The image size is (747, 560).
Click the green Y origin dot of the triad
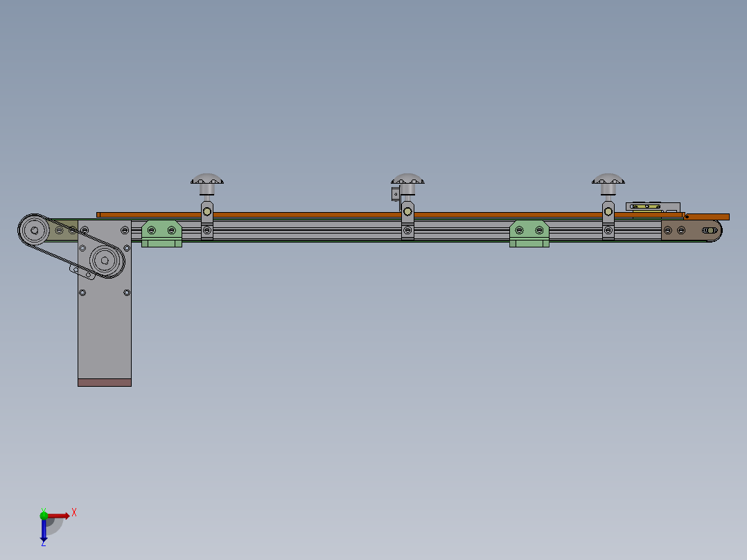44,515
